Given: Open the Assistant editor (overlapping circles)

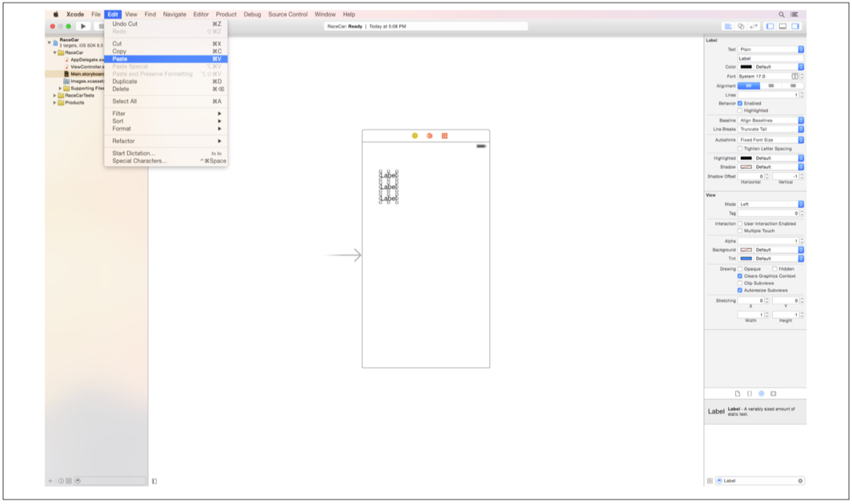Looking at the screenshot, I should [x=741, y=26].
